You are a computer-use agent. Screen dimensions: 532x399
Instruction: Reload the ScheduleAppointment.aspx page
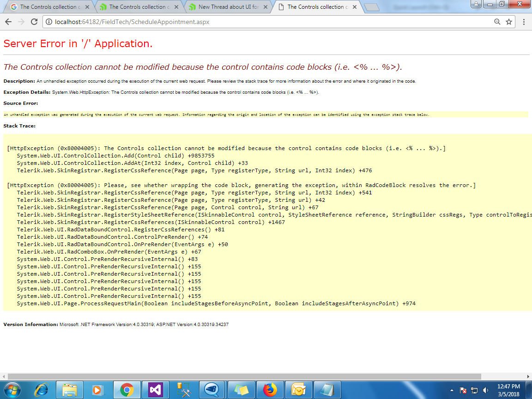[x=34, y=22]
